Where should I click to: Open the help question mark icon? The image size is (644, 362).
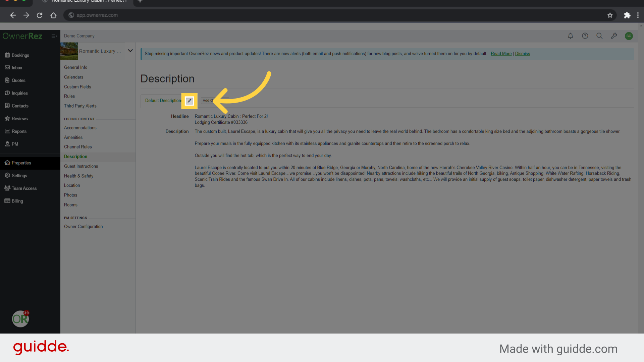click(x=585, y=36)
